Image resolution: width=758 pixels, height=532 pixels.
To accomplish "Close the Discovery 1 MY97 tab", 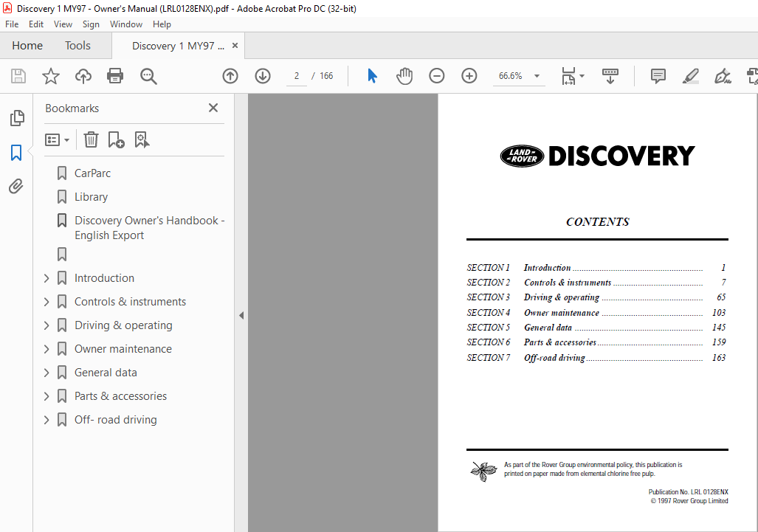I will click(235, 46).
